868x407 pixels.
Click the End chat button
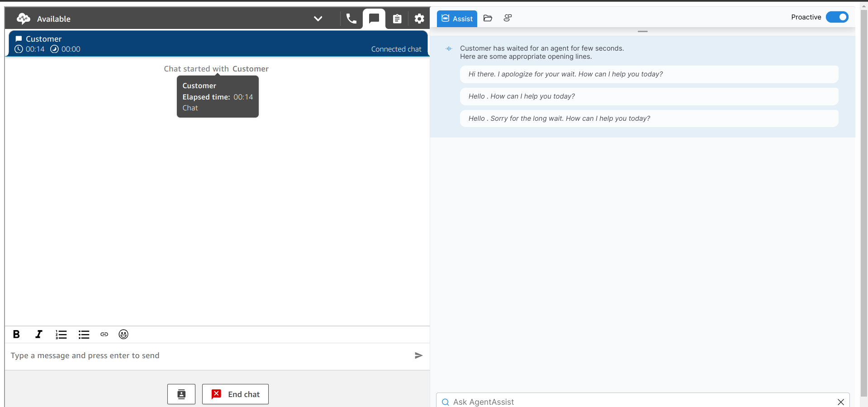235,394
